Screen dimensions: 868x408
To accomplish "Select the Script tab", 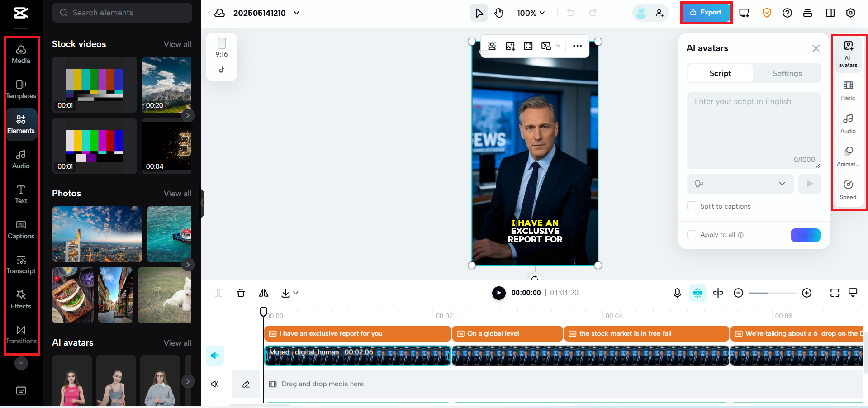I will pos(719,73).
